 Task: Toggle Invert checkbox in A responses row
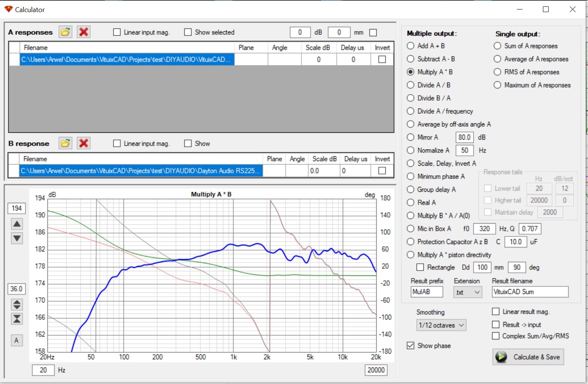click(x=382, y=59)
